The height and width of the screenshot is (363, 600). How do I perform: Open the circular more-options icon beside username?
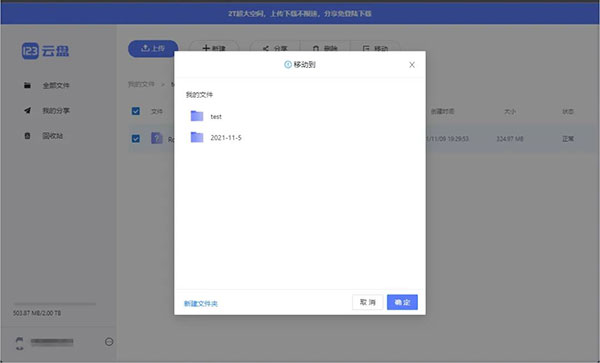pos(109,342)
